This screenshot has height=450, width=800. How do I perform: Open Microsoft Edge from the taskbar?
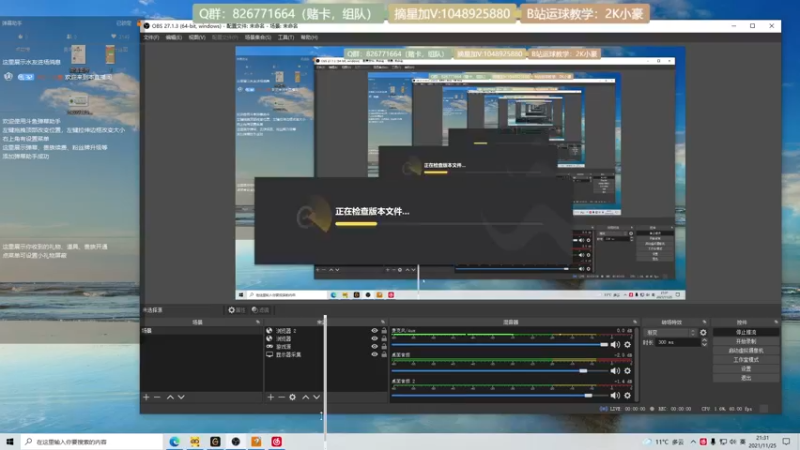174,441
